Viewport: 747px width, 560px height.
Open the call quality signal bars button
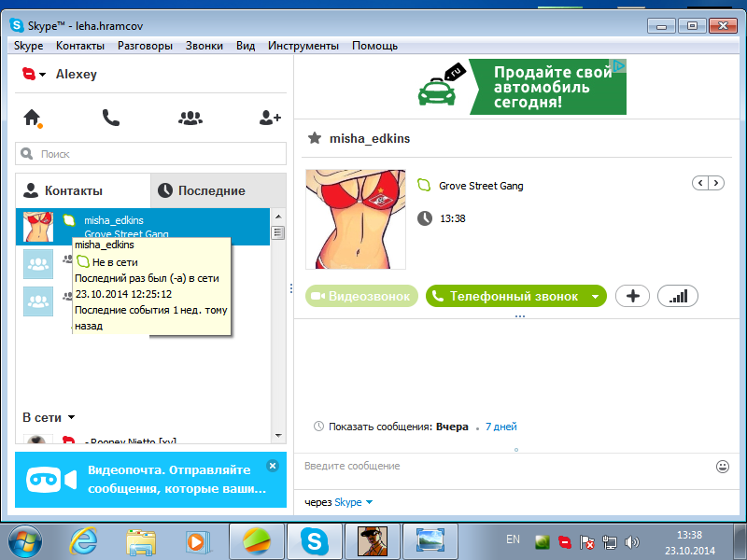coord(678,296)
